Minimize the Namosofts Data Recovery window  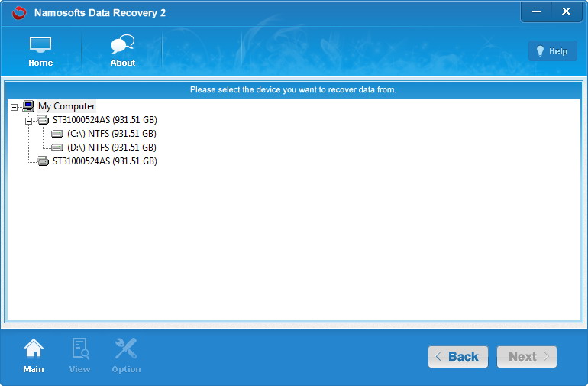pos(536,11)
